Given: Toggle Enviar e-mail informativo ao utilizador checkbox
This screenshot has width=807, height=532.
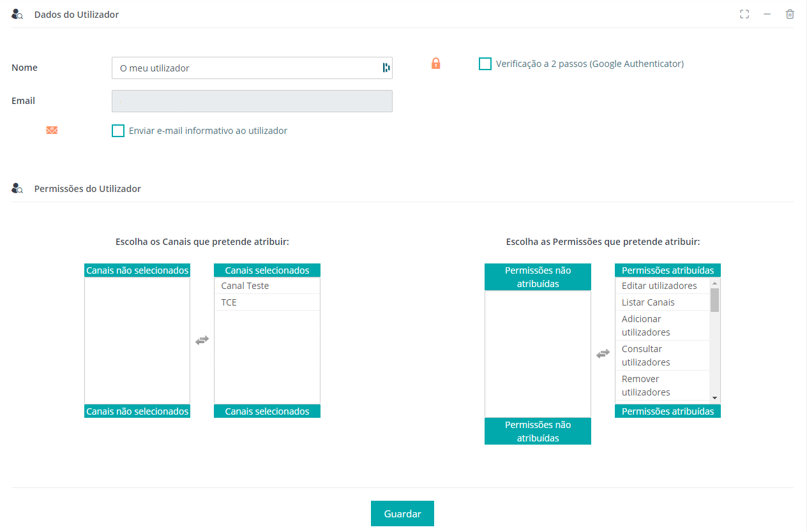Looking at the screenshot, I should click(x=118, y=131).
